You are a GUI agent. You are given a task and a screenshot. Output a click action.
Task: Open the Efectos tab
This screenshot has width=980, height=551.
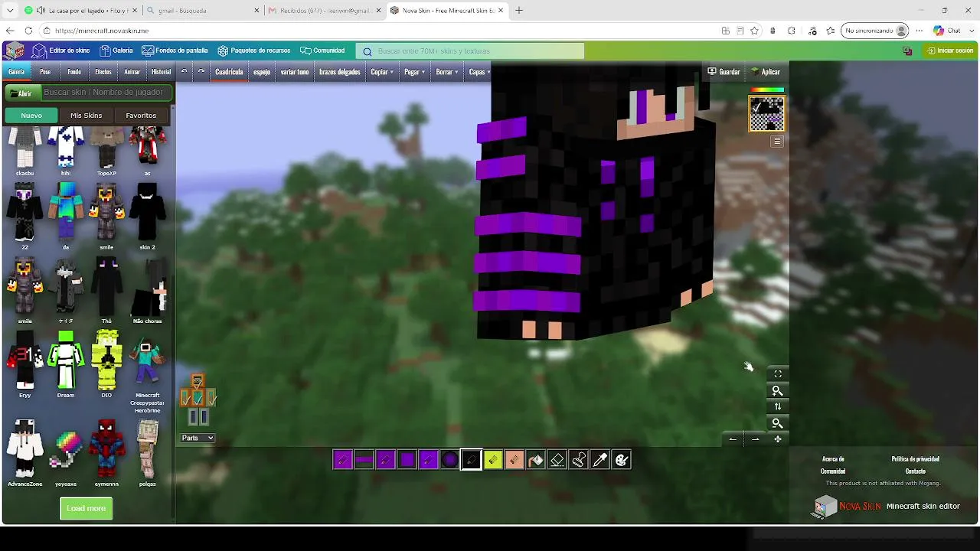(x=103, y=72)
